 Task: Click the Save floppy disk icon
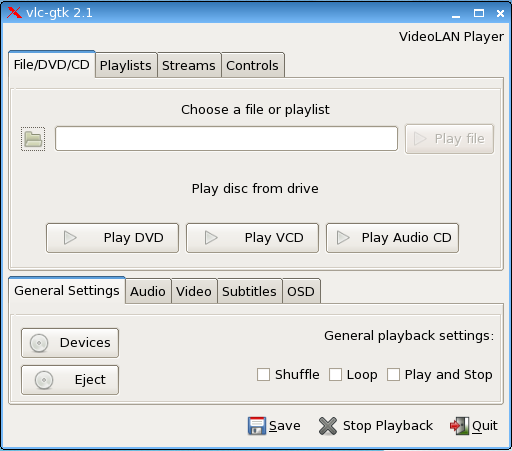tap(257, 426)
